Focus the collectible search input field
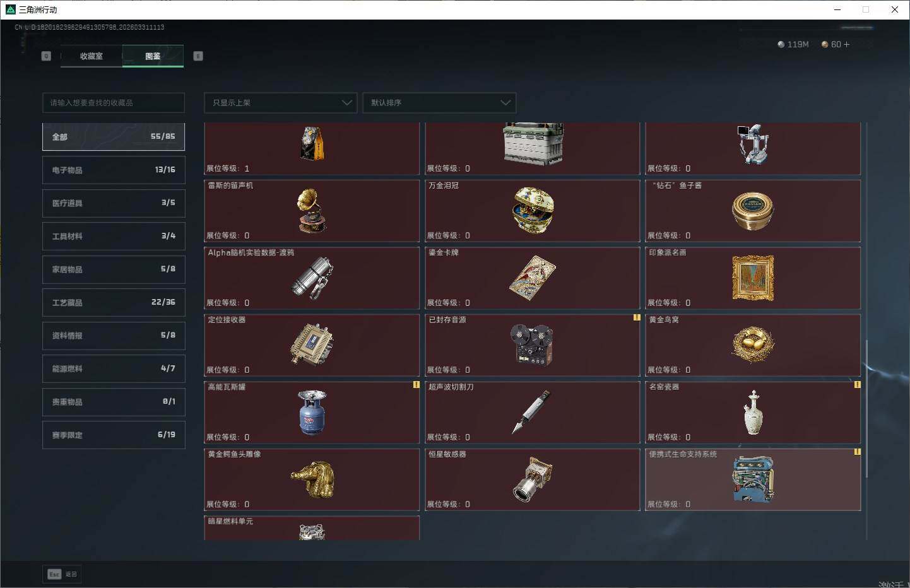This screenshot has width=910, height=588. (x=114, y=103)
